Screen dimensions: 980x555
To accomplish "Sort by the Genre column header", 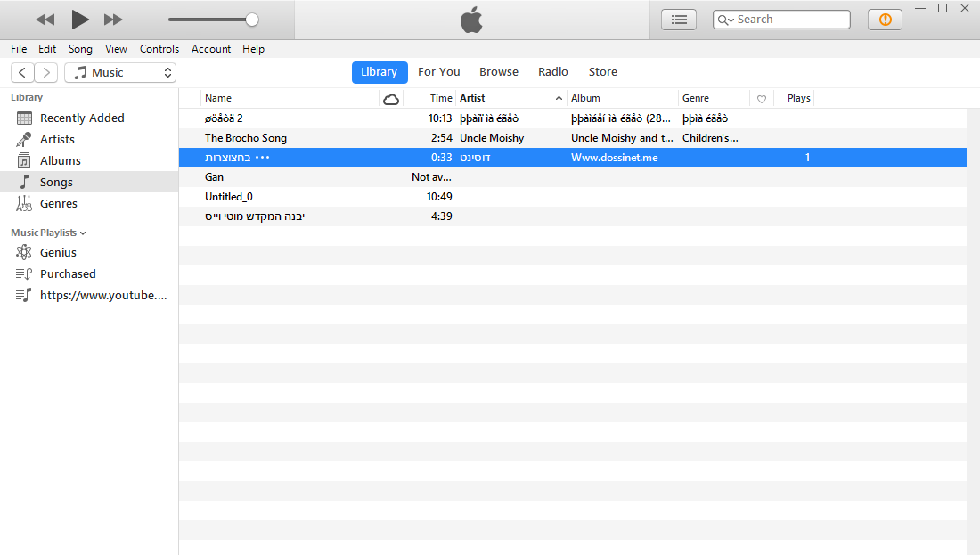I will (714, 98).
